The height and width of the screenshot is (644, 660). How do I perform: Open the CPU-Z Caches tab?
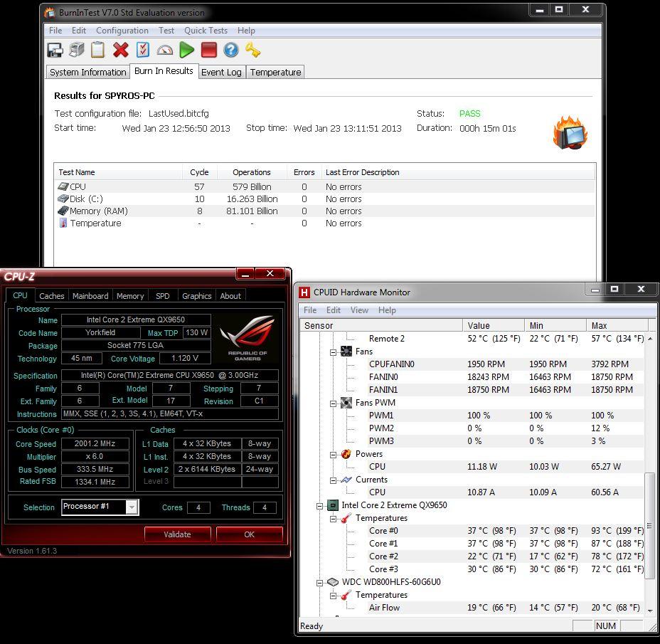click(x=52, y=296)
